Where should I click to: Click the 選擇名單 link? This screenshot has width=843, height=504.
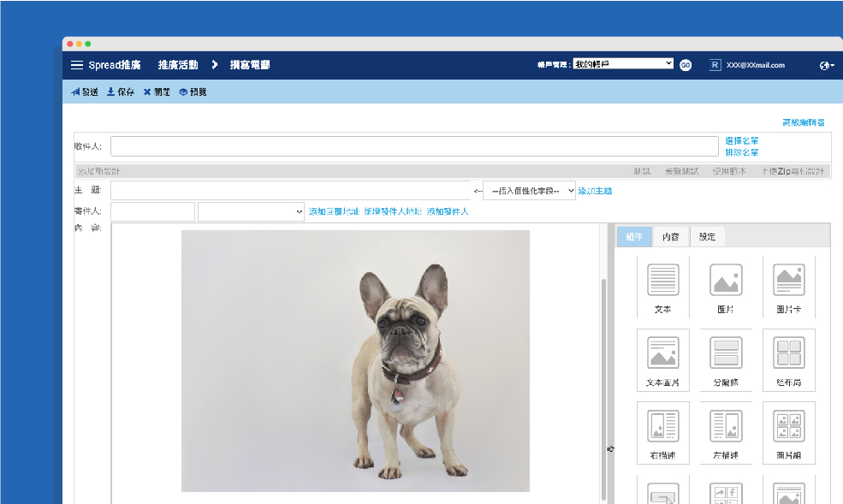point(741,141)
